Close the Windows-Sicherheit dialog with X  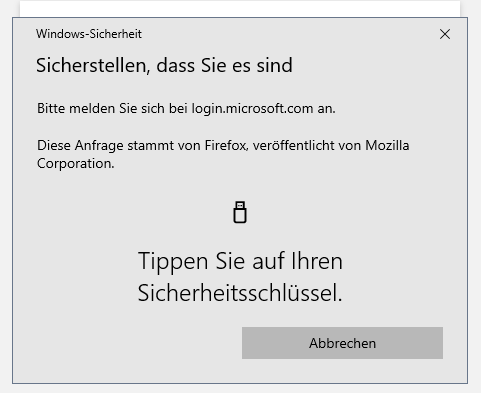(445, 34)
